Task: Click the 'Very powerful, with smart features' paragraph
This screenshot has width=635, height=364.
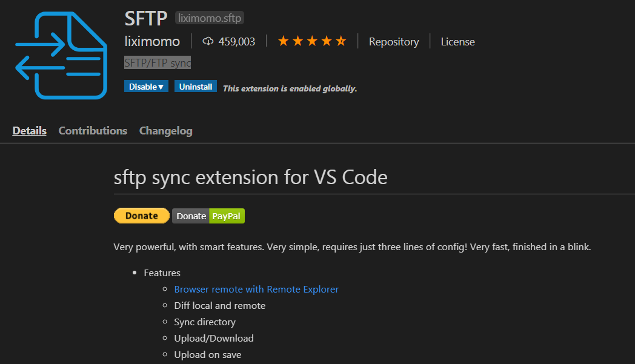Action: coord(352,247)
